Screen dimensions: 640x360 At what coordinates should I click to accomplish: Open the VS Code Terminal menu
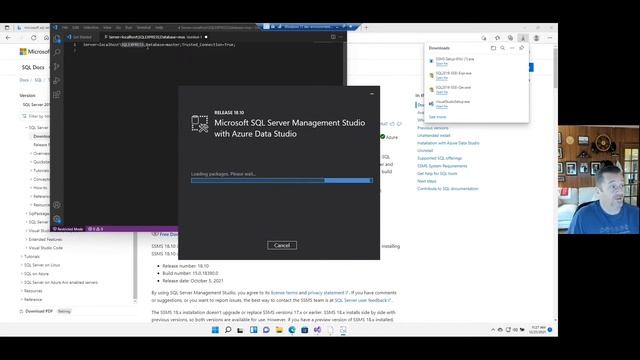[x=144, y=27]
